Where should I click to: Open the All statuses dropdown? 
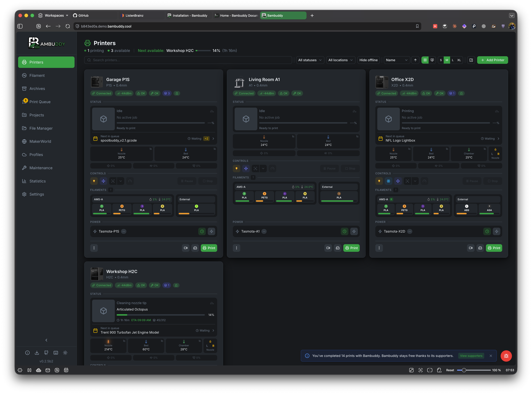[310, 60]
